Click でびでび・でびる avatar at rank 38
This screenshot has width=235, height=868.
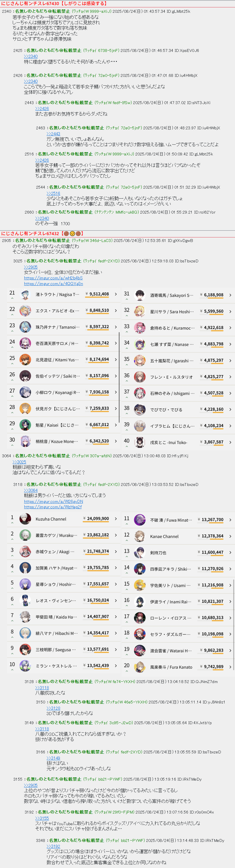coord(140,409)
